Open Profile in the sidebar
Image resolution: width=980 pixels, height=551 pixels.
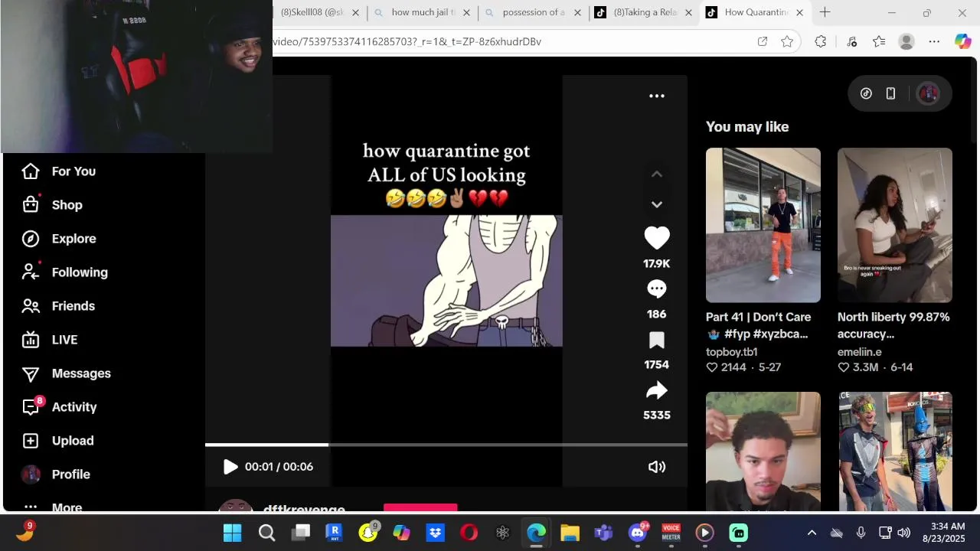tap(55, 474)
